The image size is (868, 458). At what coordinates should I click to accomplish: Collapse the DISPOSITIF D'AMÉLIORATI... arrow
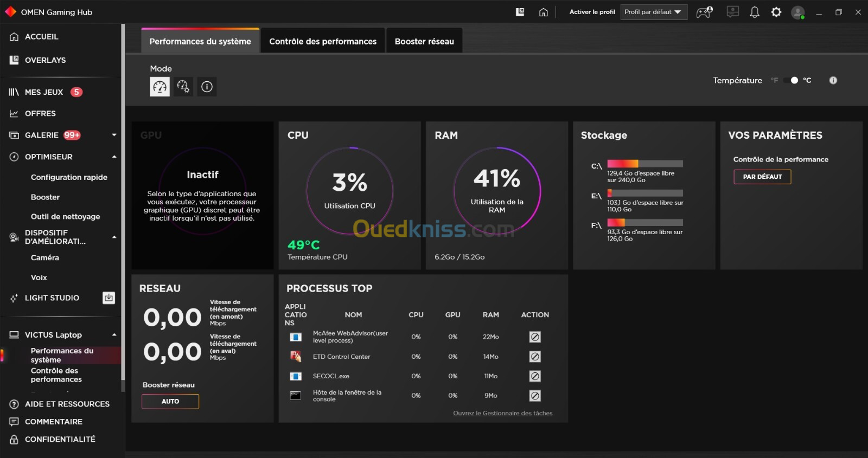click(x=114, y=237)
